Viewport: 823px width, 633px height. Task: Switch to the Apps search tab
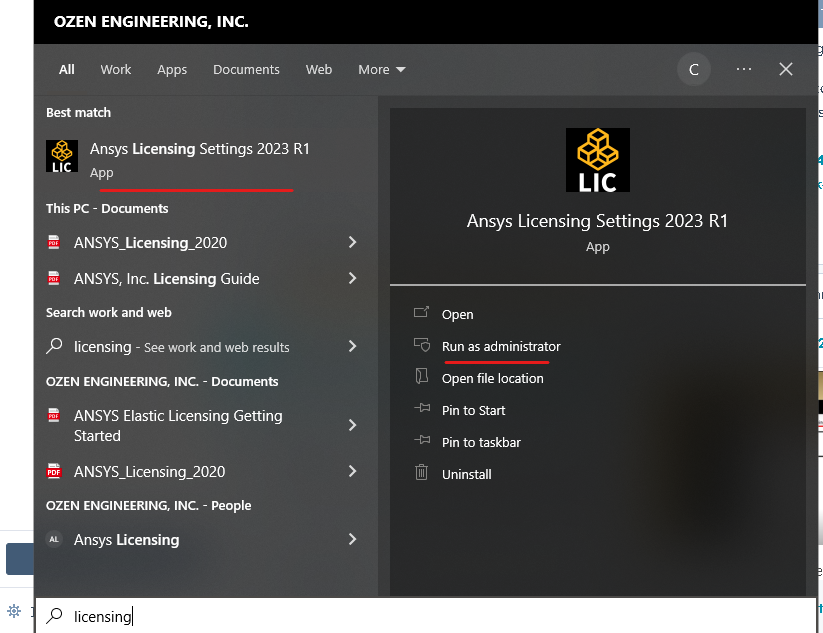[x=172, y=69]
